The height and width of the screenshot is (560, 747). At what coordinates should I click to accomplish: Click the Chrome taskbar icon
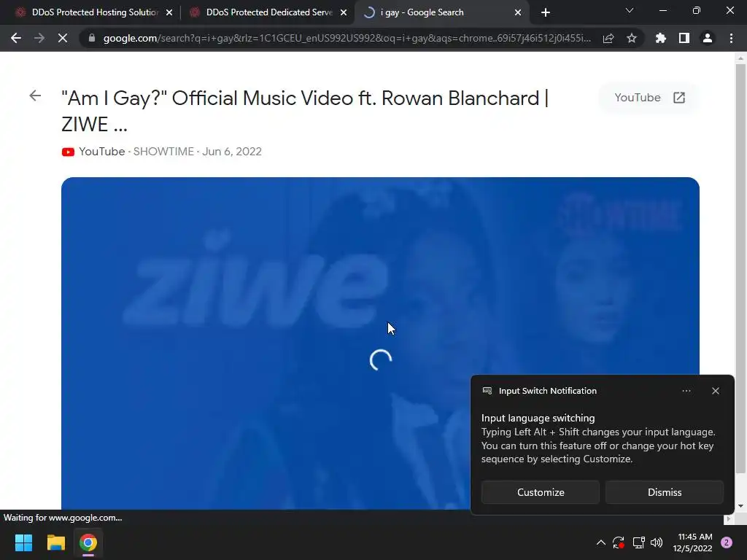pos(88,542)
